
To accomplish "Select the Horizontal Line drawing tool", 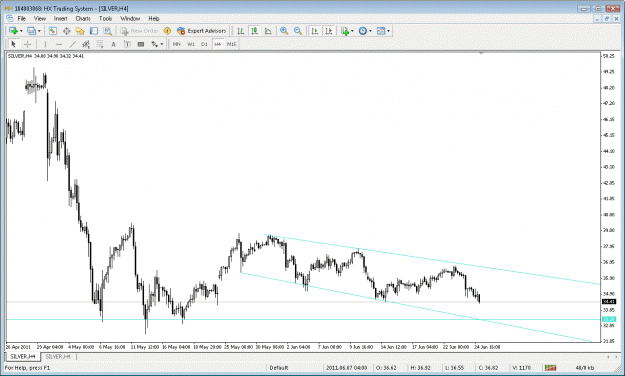I will tap(59, 44).
